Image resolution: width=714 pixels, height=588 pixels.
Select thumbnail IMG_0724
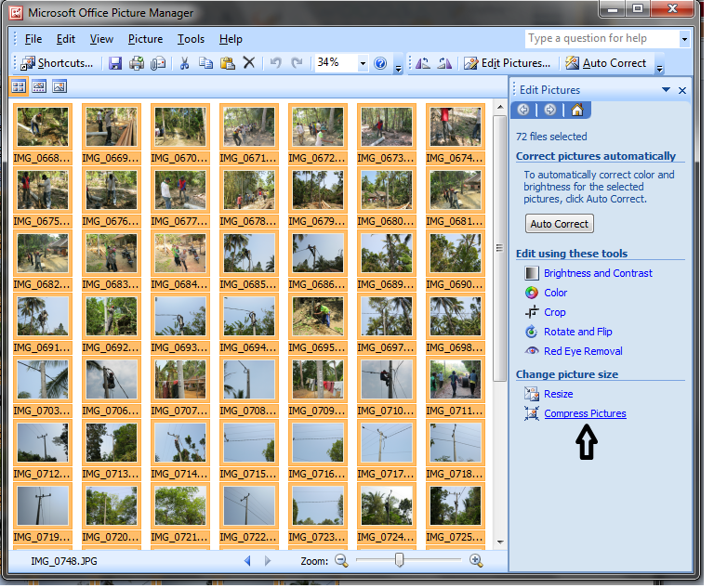coord(386,513)
